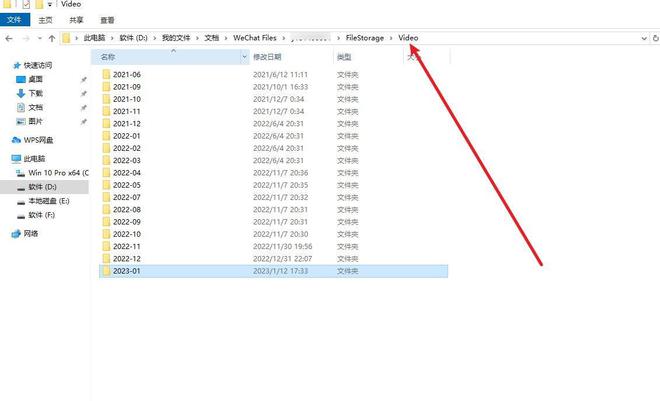Image resolution: width=660 pixels, height=401 pixels.
Task: Switch to the 查看 ribbon tab
Action: coord(107,19)
